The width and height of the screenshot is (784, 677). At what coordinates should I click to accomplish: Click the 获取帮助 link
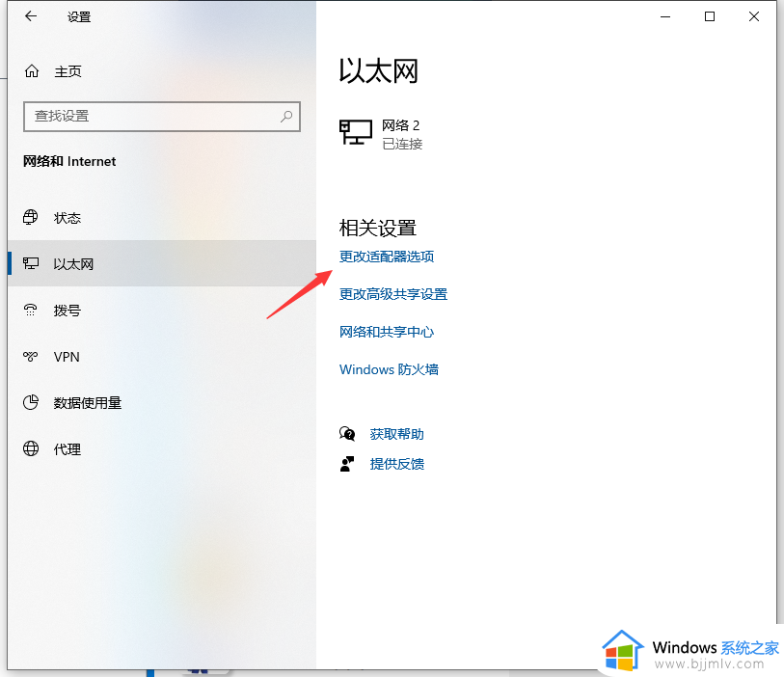[397, 434]
